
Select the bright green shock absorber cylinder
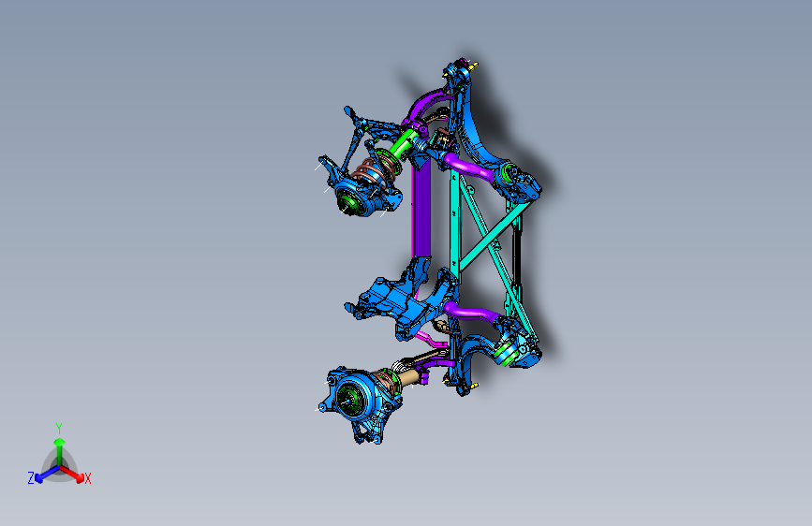pyautogui.click(x=404, y=142)
